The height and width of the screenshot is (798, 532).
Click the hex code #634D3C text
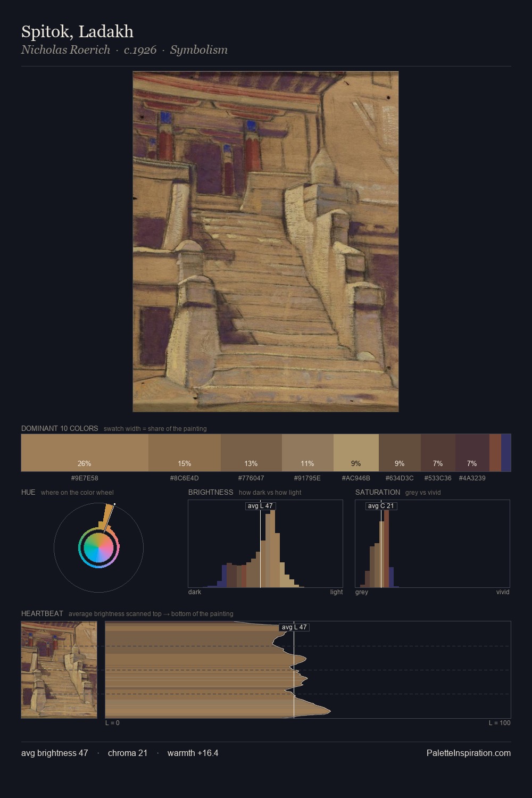(400, 478)
